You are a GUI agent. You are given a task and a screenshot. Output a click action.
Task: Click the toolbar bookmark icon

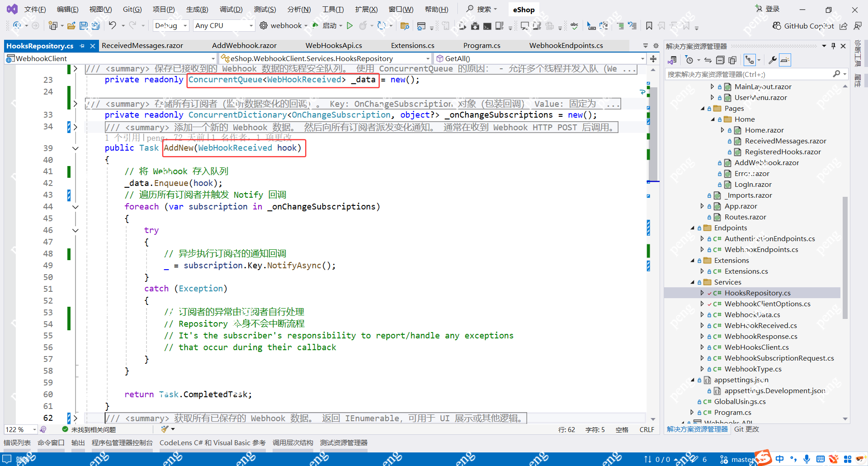[x=649, y=26]
